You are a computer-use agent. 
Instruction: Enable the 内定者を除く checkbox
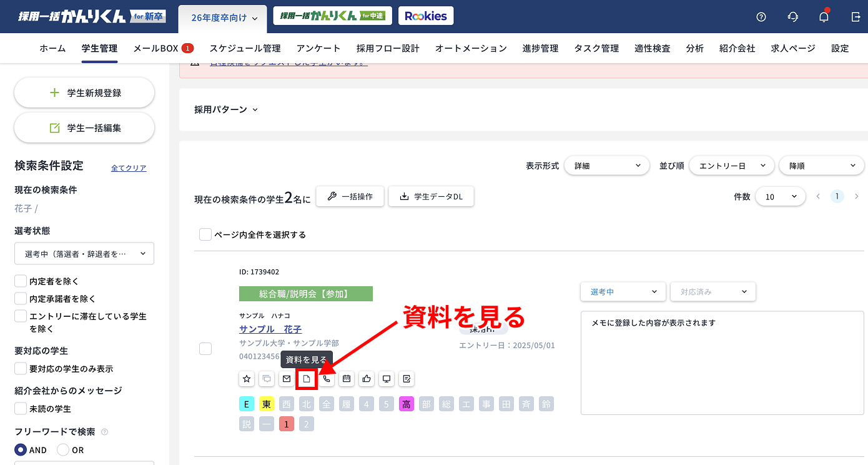(19, 281)
